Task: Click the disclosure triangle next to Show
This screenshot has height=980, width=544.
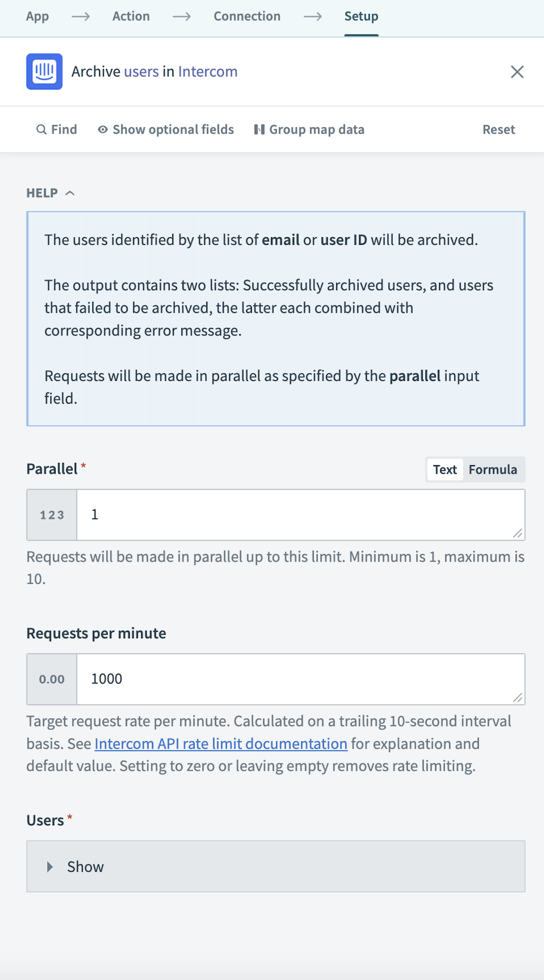Action: pyautogui.click(x=50, y=867)
